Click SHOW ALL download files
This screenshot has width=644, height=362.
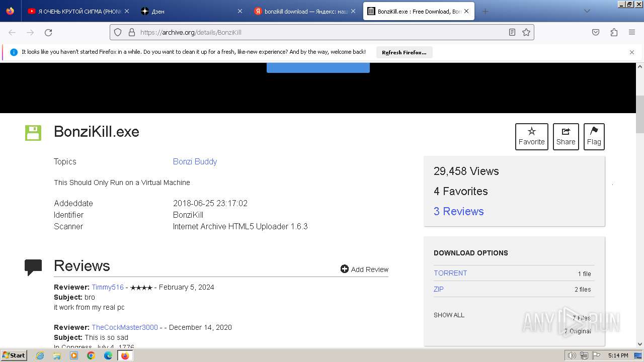449,315
